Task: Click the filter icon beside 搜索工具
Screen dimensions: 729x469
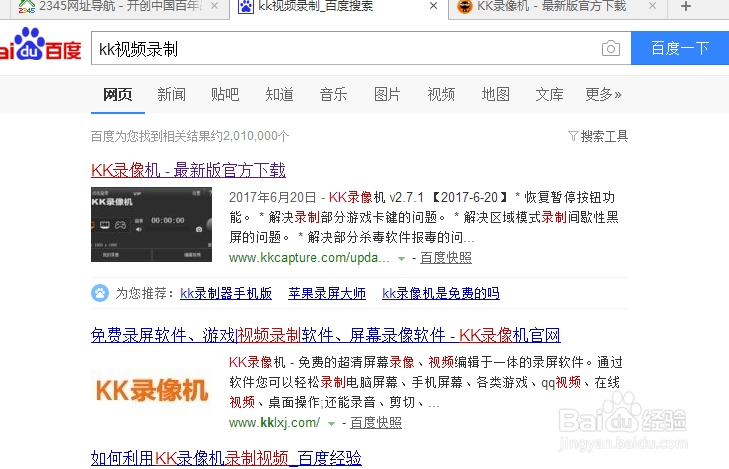Action: coord(573,136)
